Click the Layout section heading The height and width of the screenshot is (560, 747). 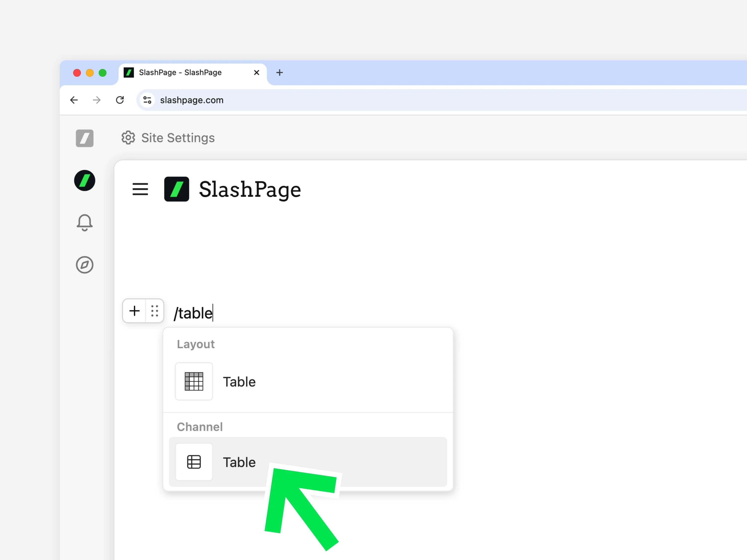196,344
